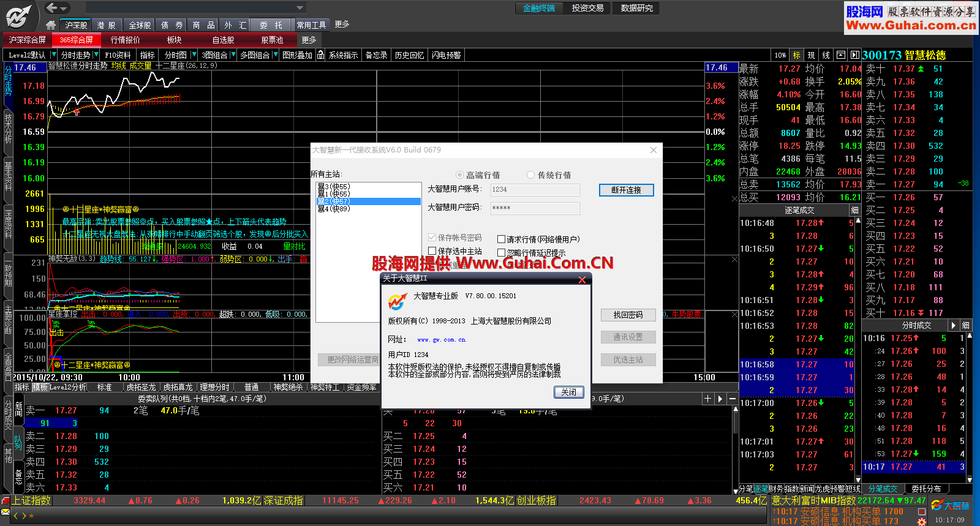Viewport: 980px width, 526px height.
Task: Click the collapse side panel icon near stock title
Action: (x=854, y=55)
